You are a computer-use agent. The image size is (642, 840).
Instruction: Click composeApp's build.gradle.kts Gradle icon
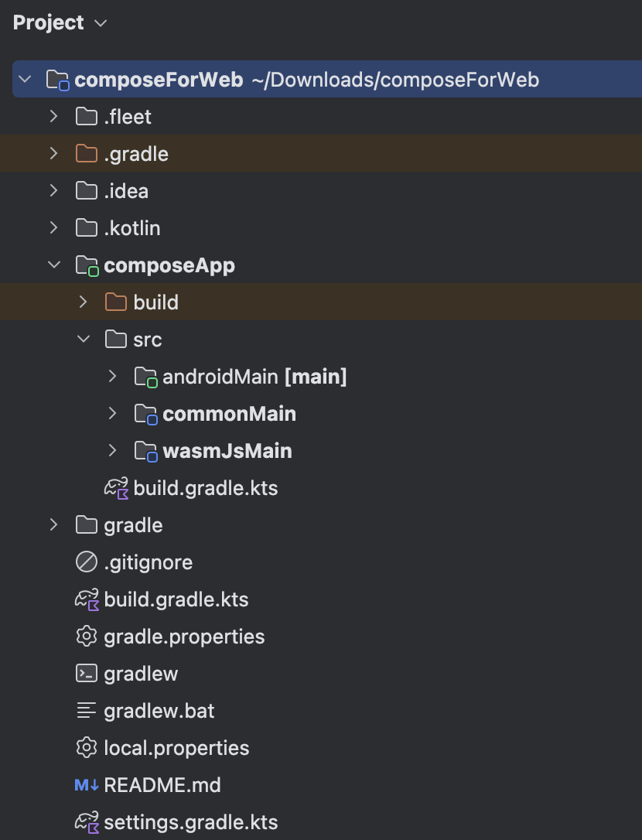click(116, 488)
